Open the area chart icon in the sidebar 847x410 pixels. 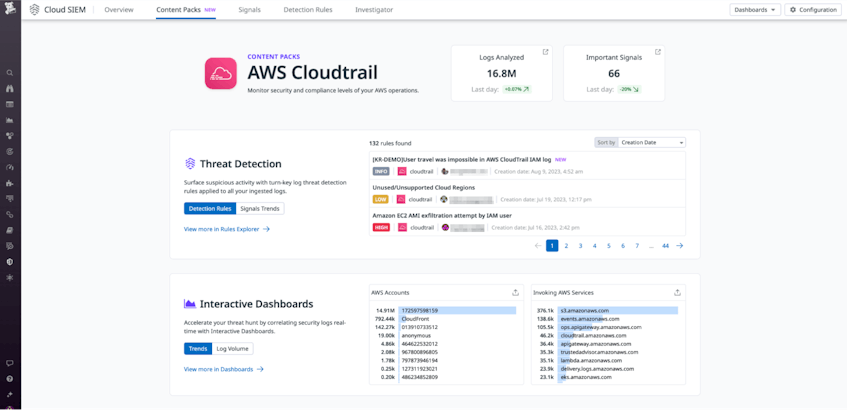pyautogui.click(x=10, y=120)
